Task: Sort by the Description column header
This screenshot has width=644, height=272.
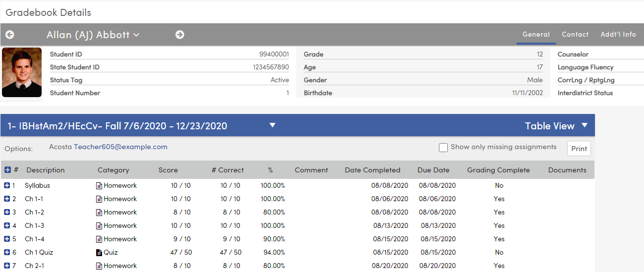Action: pos(46,170)
